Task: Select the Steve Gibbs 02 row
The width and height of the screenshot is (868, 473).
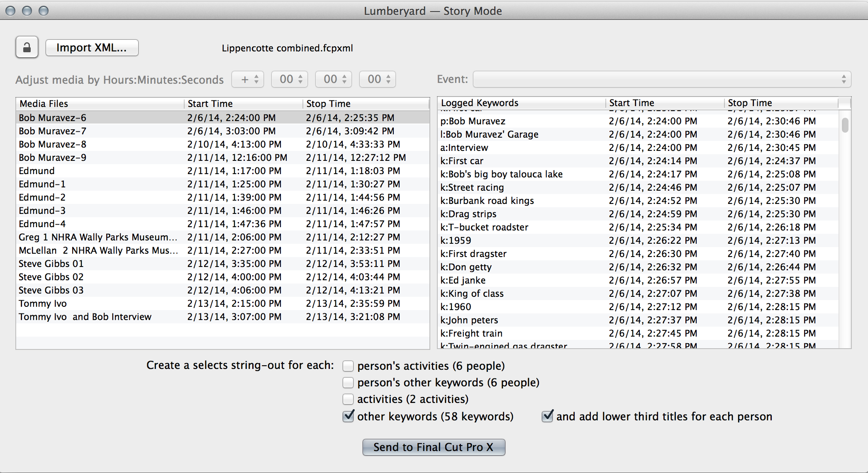Action: coord(51,277)
